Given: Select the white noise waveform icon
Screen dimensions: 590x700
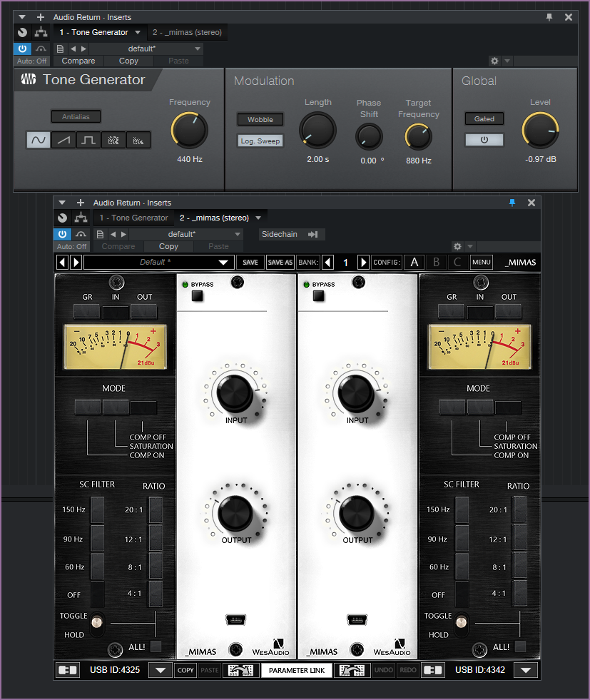Looking at the screenshot, I should click(x=113, y=140).
